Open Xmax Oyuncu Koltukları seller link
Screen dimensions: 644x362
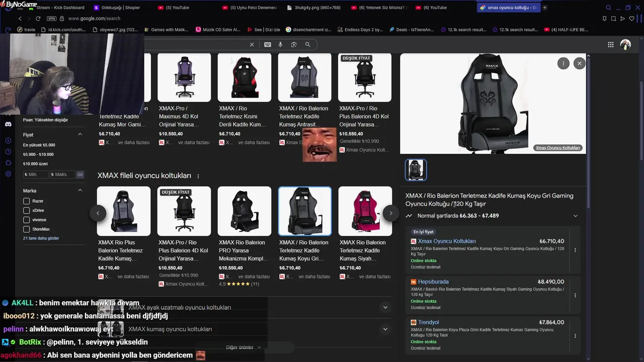(447, 241)
